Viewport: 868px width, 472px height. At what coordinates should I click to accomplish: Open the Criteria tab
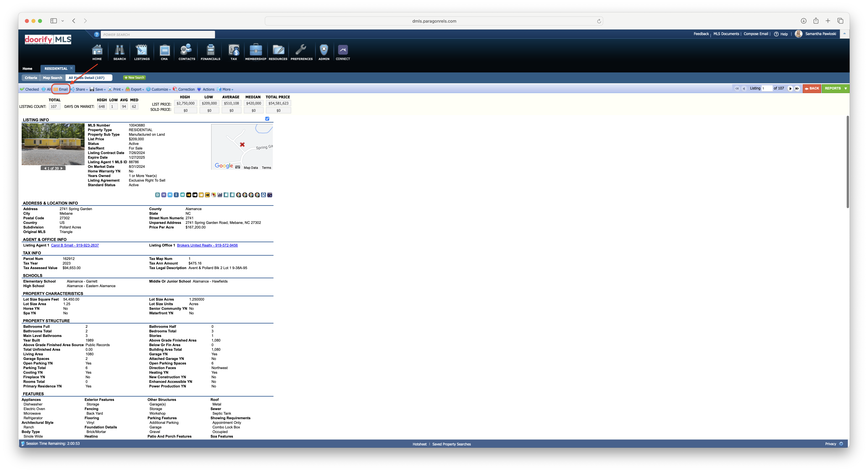31,78
